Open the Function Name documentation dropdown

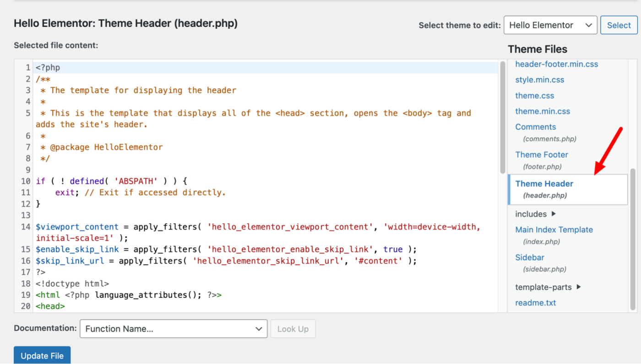coord(174,329)
